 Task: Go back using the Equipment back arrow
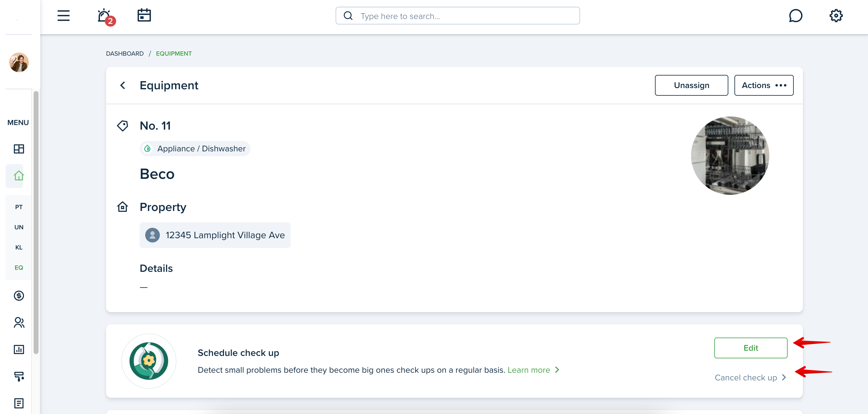click(x=123, y=85)
